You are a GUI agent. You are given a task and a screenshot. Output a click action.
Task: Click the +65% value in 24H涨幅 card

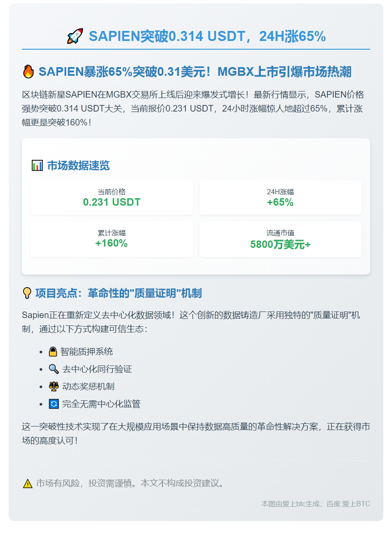tap(280, 202)
